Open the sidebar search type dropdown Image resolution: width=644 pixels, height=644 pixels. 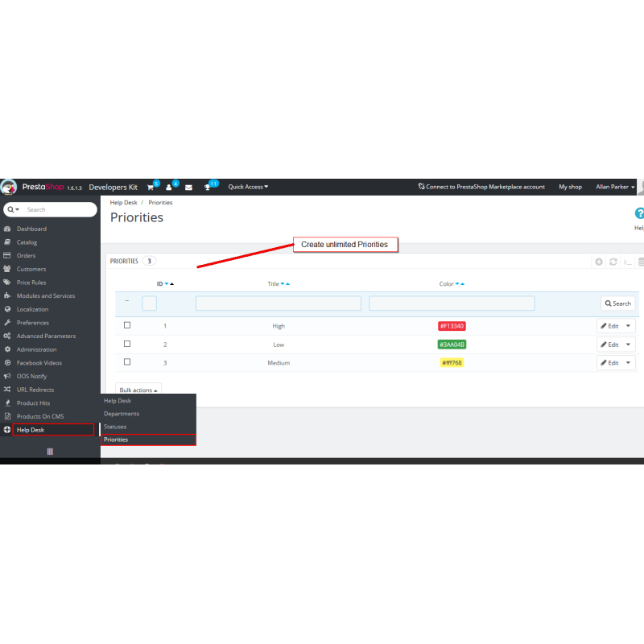14,209
